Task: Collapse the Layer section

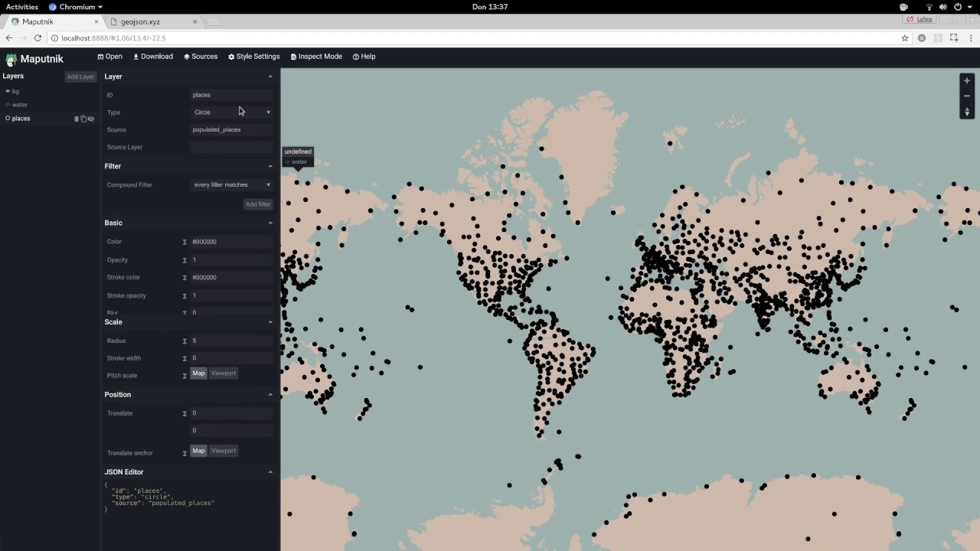Action: point(270,77)
